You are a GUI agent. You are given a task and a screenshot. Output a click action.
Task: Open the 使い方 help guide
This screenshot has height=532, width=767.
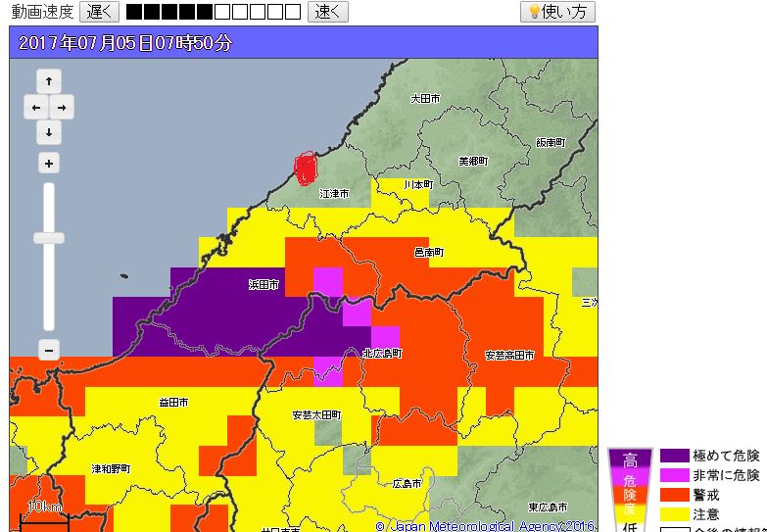(x=556, y=12)
